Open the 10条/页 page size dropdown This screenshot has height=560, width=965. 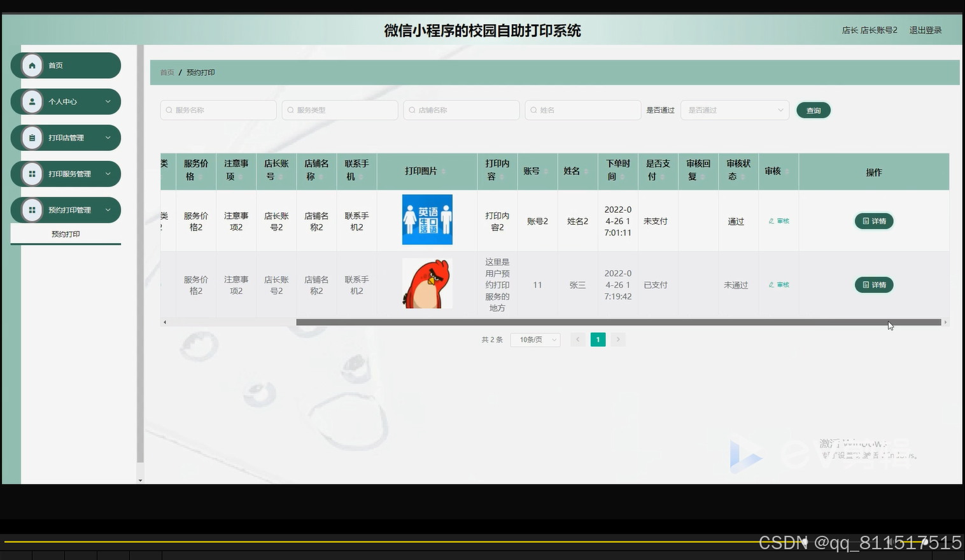[x=535, y=339]
